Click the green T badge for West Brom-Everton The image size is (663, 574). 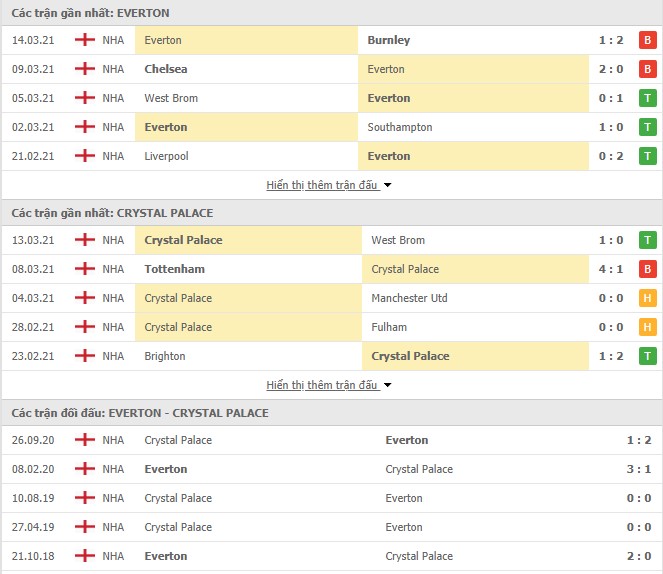pyautogui.click(x=647, y=98)
